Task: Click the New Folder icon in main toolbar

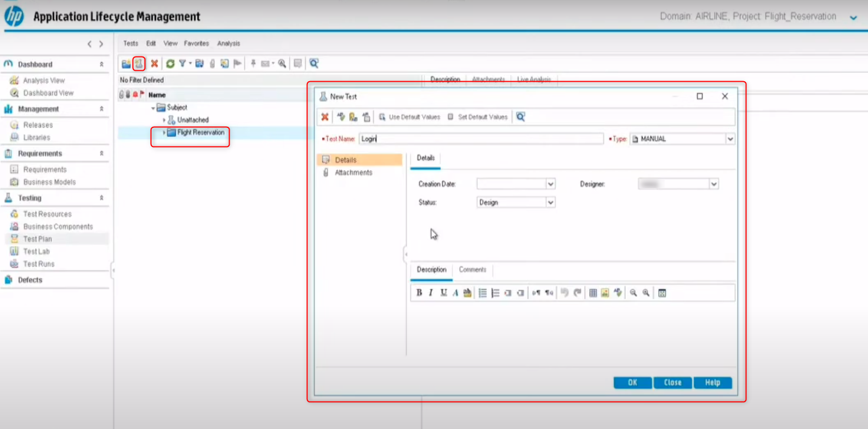Action: tap(126, 64)
